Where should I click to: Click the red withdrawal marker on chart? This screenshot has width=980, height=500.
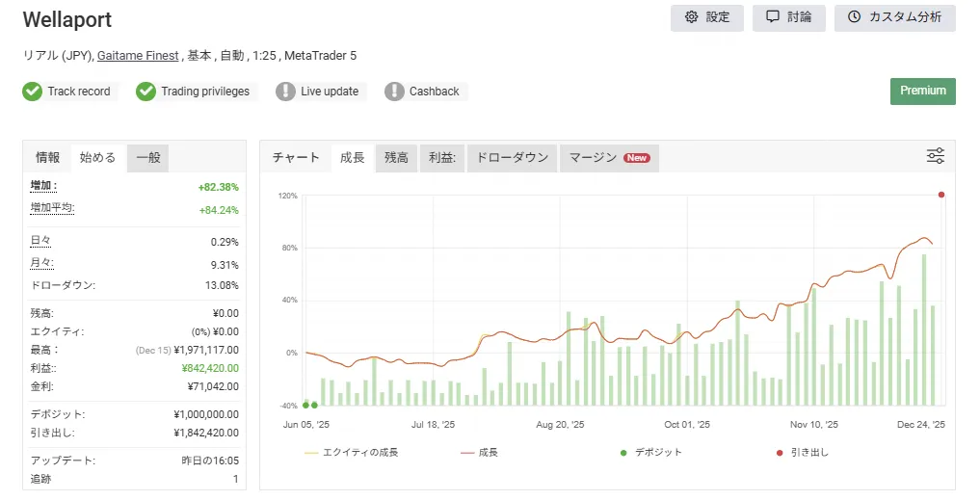coord(940,195)
